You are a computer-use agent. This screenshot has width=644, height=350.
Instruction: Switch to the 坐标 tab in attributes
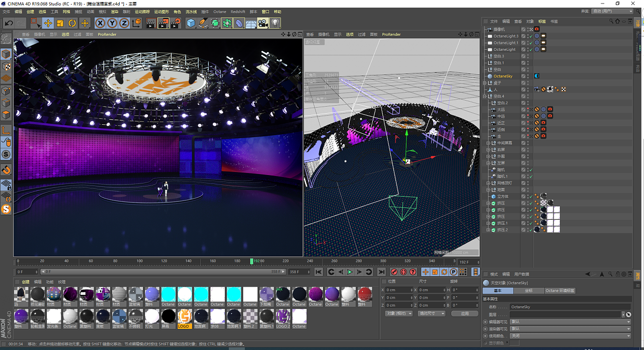pyautogui.click(x=528, y=291)
